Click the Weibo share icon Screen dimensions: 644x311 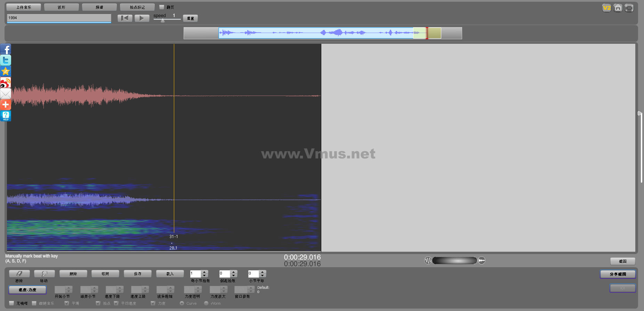(x=6, y=83)
